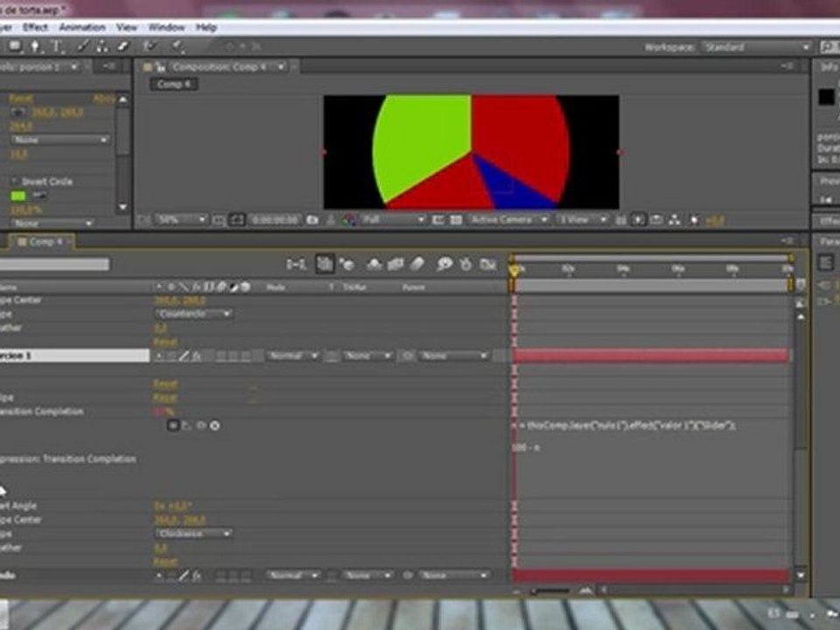The image size is (840, 630).
Task: Click the show channel RGB icon
Action: tap(349, 220)
